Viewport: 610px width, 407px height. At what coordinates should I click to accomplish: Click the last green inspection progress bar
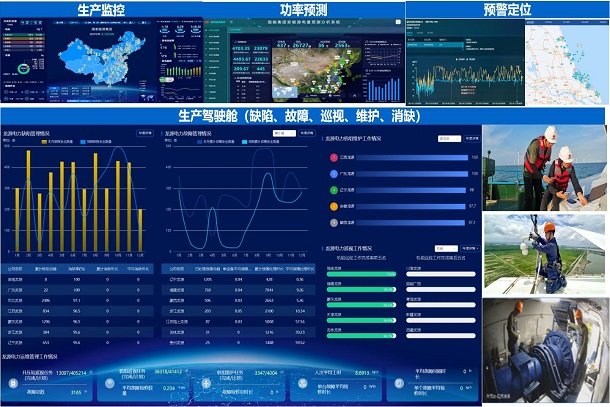point(361,336)
